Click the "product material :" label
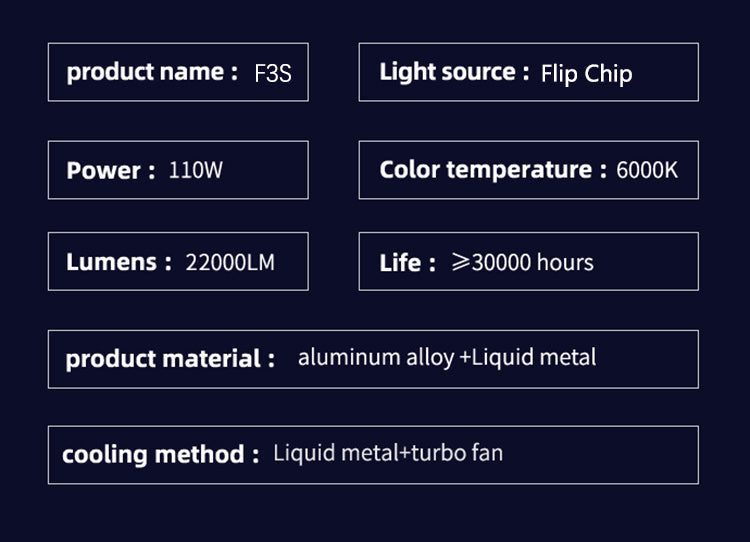The width and height of the screenshot is (750, 542). 170,359
